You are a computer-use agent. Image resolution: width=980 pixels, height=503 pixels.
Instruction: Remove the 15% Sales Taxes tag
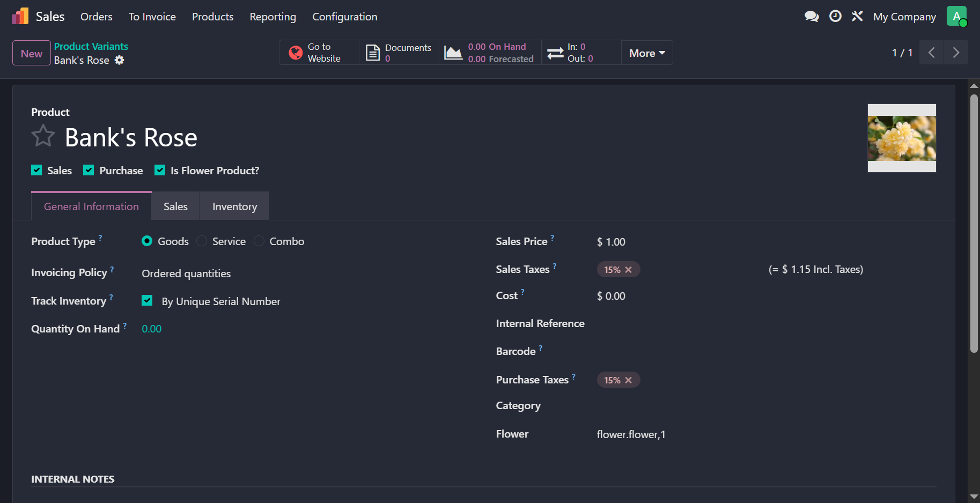tap(629, 269)
